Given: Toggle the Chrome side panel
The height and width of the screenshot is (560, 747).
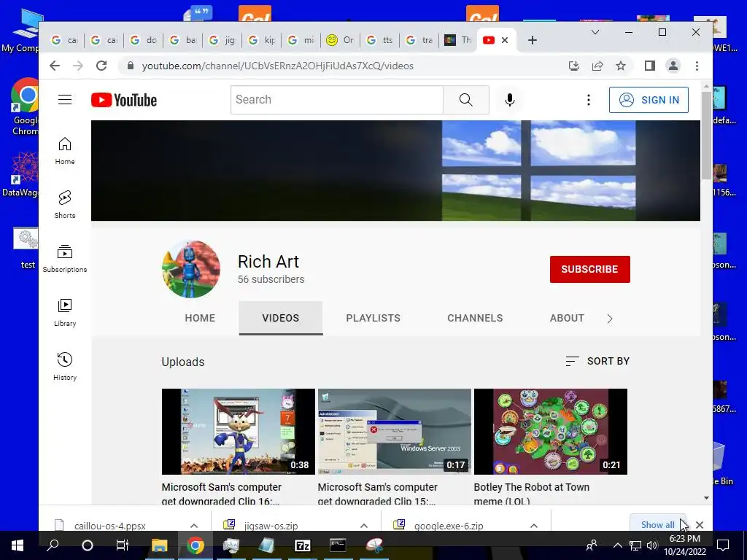Looking at the screenshot, I should pyautogui.click(x=649, y=66).
